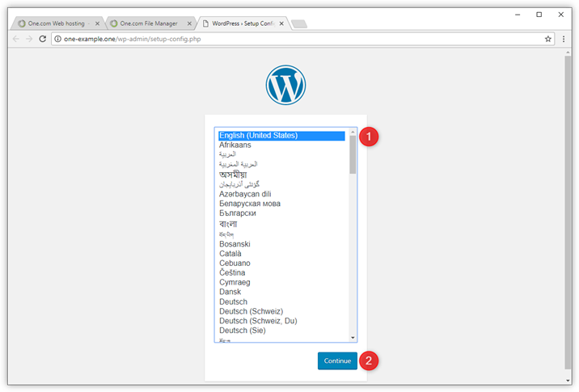Click the Continue button

(337, 360)
